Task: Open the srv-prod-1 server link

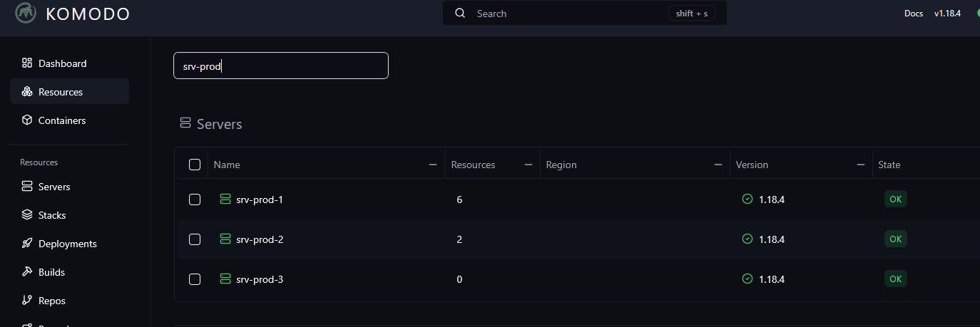Action: click(x=260, y=199)
